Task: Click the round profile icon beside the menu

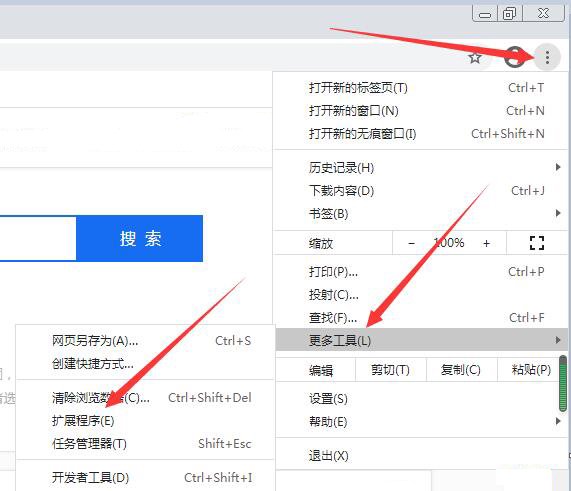Action: coord(515,57)
